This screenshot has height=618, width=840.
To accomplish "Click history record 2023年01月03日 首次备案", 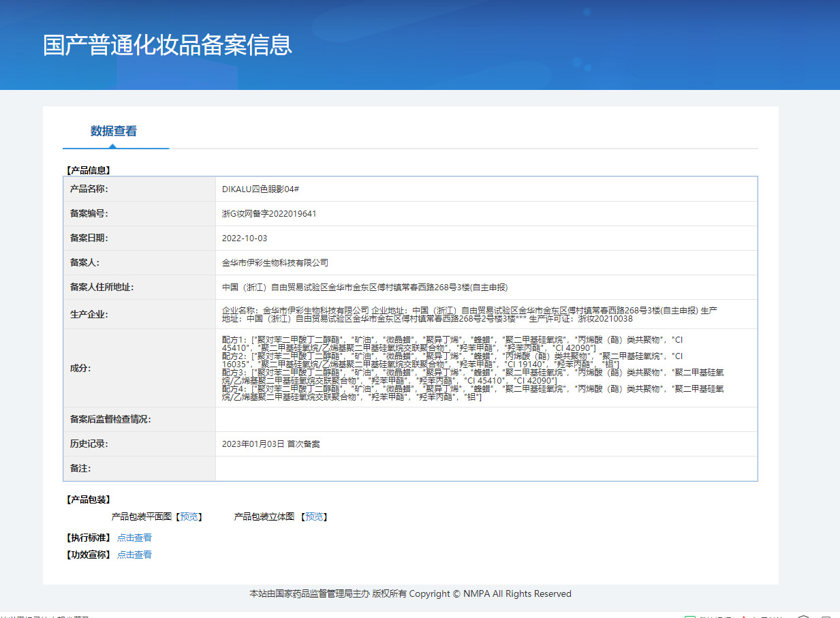I will 270,444.
